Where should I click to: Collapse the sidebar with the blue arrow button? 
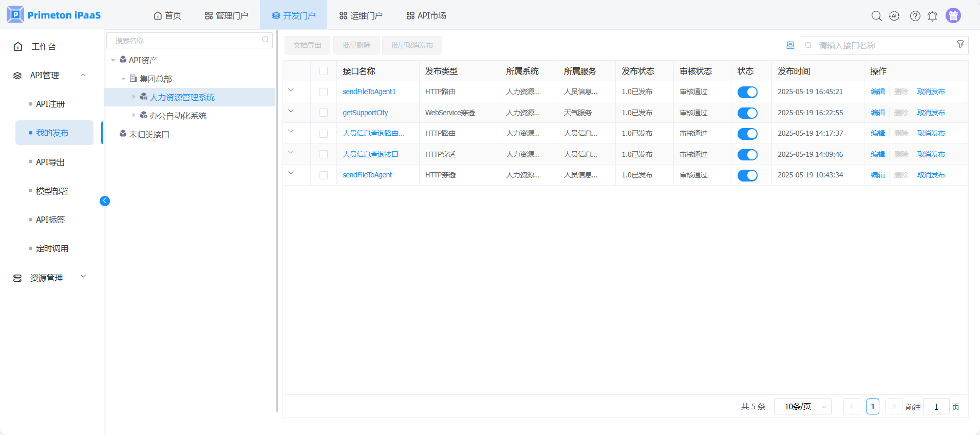105,201
